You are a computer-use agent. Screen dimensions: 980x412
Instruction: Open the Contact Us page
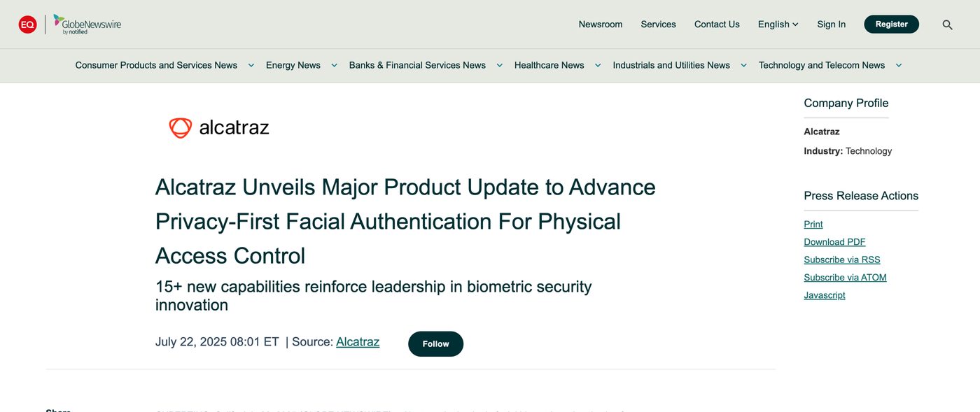717,24
